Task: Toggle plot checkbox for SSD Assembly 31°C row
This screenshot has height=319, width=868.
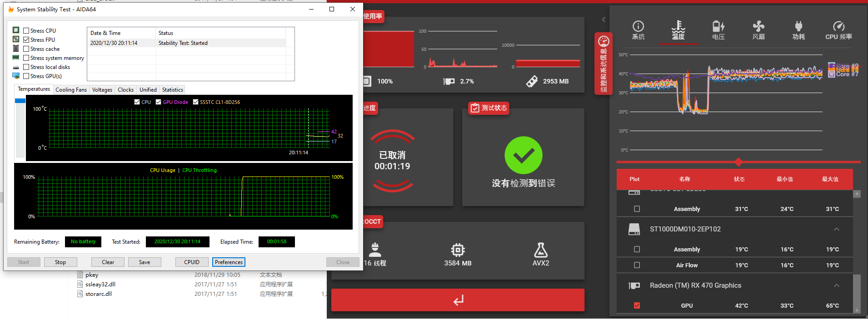Action: click(637, 209)
